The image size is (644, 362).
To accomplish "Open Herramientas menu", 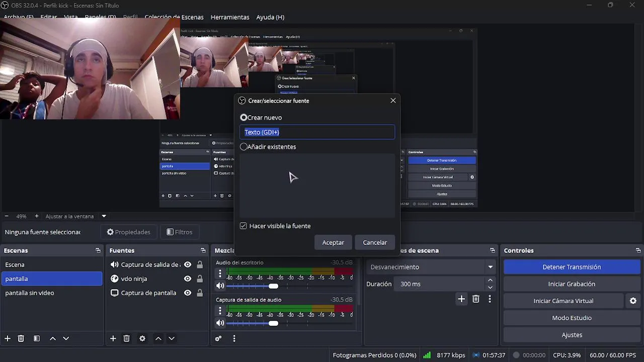I will (230, 17).
